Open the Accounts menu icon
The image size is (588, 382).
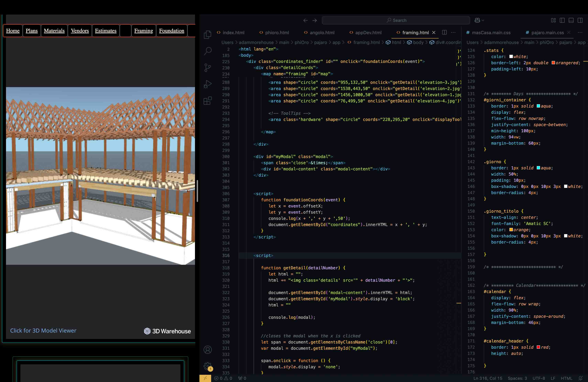coord(208,350)
